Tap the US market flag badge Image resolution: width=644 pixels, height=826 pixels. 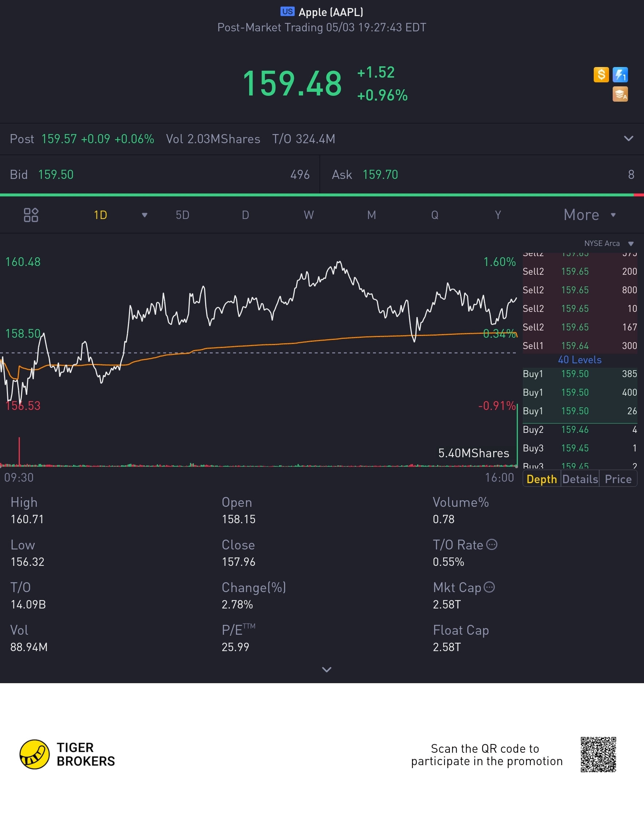pos(287,11)
